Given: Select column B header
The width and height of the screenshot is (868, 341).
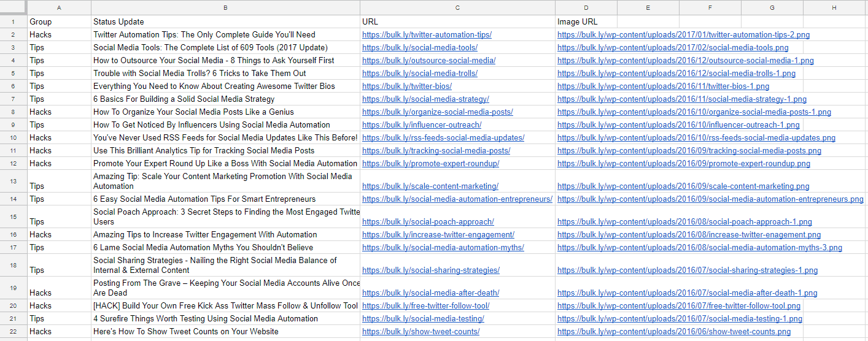Looking at the screenshot, I should pos(225,7).
